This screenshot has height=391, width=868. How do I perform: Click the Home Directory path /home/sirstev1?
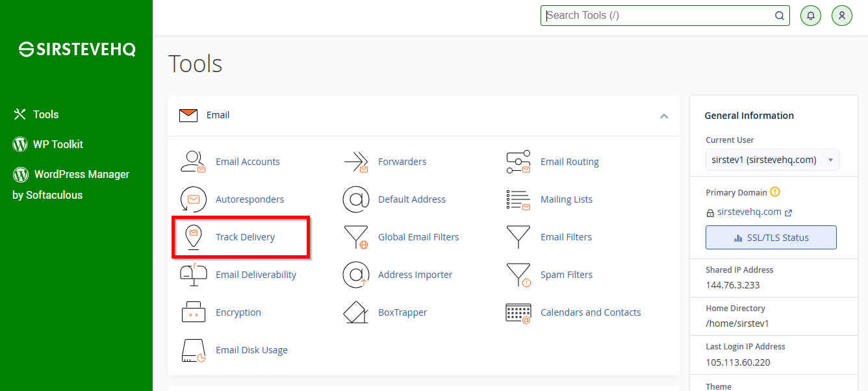click(737, 323)
